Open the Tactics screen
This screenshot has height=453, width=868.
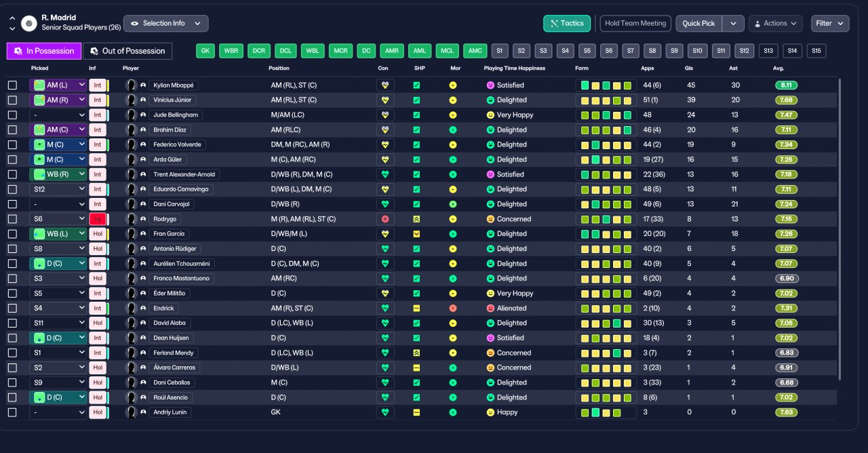(567, 23)
